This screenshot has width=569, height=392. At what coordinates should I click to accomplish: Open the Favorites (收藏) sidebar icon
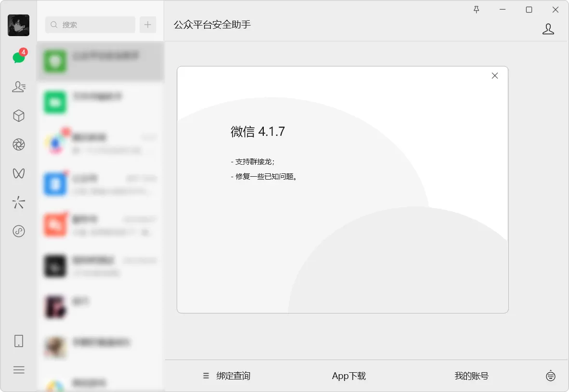[18, 116]
